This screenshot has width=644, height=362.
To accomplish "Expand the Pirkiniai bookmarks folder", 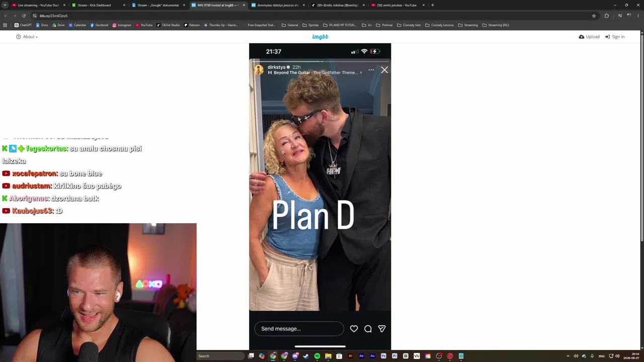I will (x=384, y=25).
